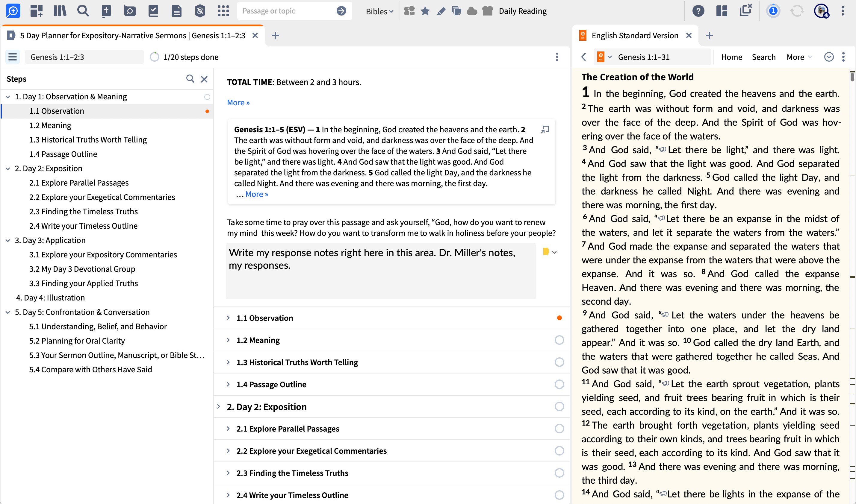Click the yellow note color swatch
The width and height of the screenshot is (856, 504).
pos(546,252)
